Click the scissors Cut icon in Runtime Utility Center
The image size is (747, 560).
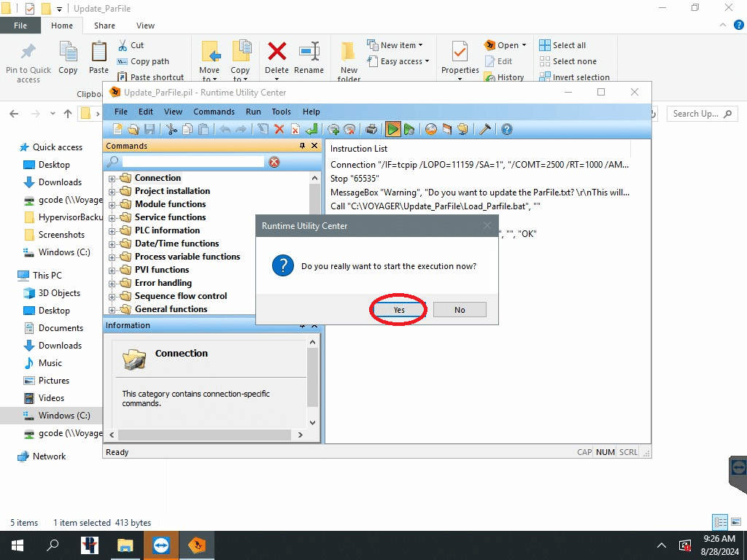point(171,129)
